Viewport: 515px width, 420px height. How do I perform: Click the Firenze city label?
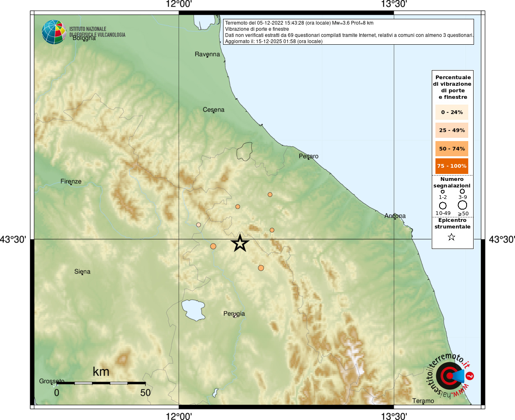[x=71, y=181]
